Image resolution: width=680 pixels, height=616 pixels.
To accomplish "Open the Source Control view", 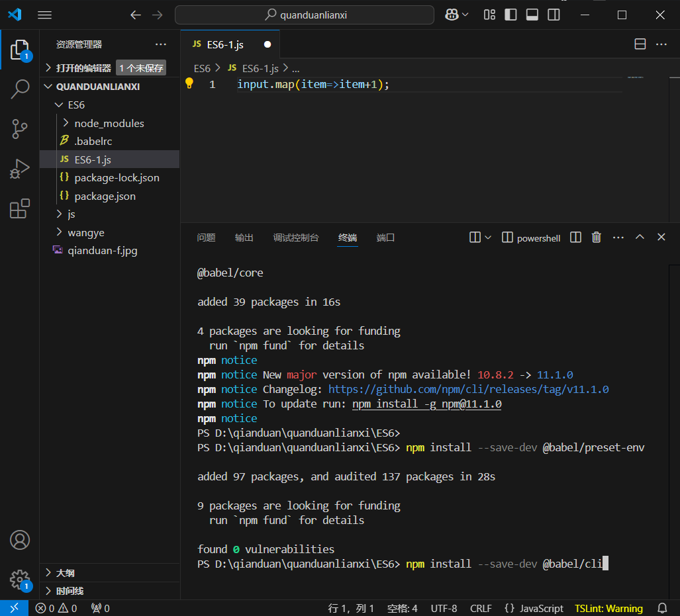I will [20, 129].
